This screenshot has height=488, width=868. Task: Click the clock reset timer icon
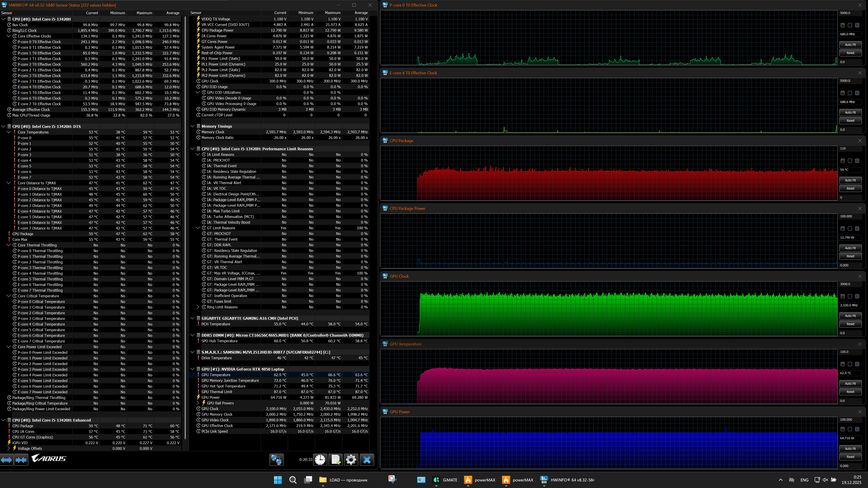[320, 460]
